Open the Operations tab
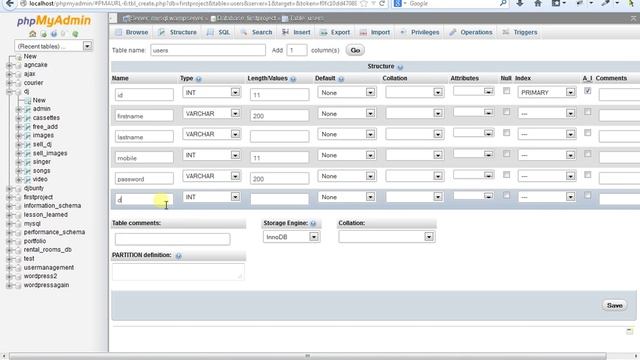The image size is (640, 360). tap(471, 32)
